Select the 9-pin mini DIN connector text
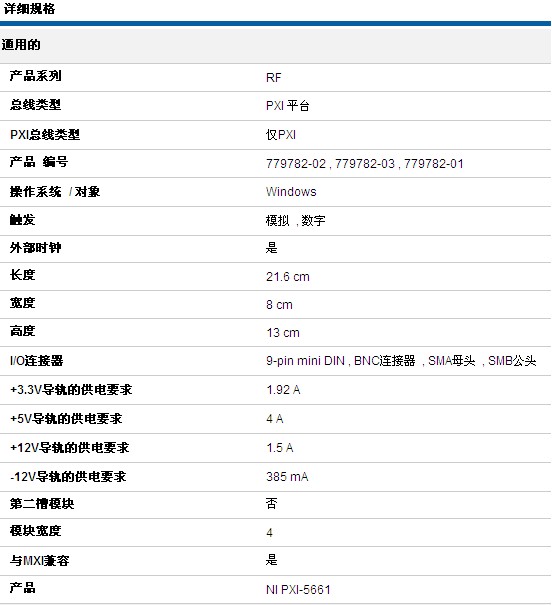Screen dimensions: 552x605 coord(305,361)
